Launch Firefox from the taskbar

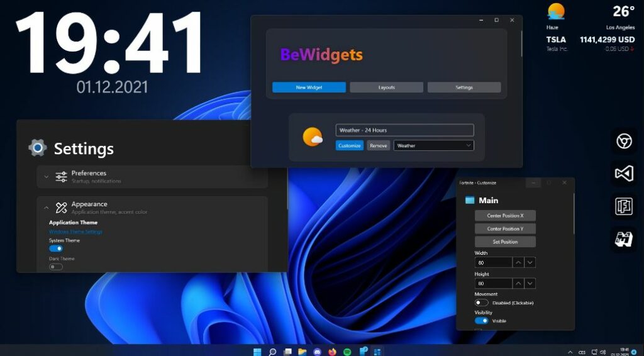pos(332,352)
